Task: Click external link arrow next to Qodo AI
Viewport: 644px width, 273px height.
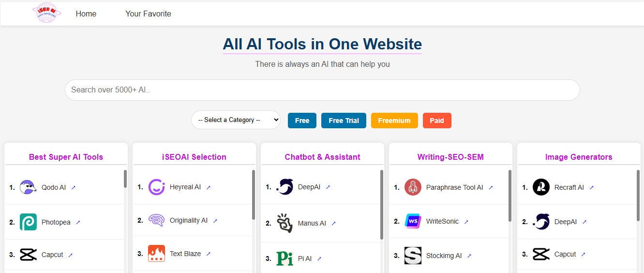Action: pyautogui.click(x=74, y=187)
